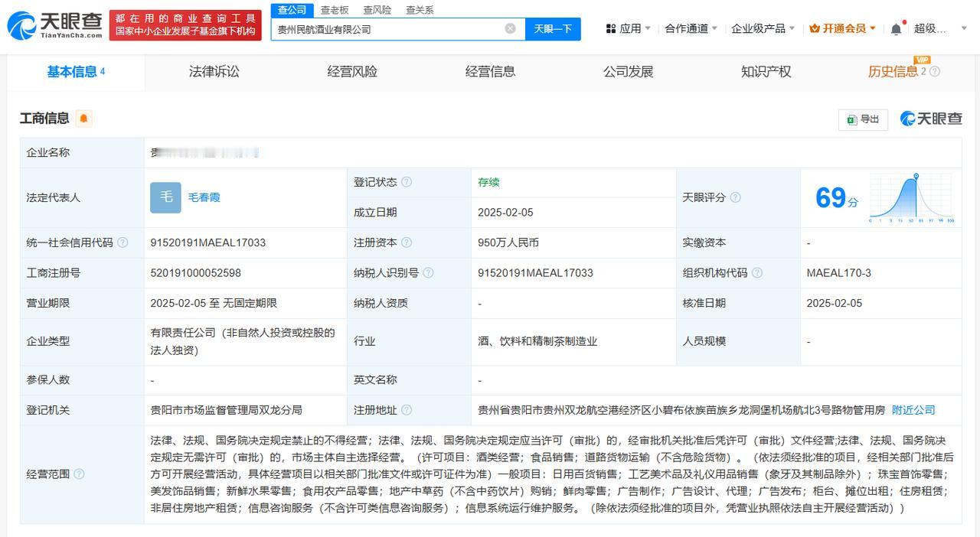Open the 应用 dropdown menu

628,28
